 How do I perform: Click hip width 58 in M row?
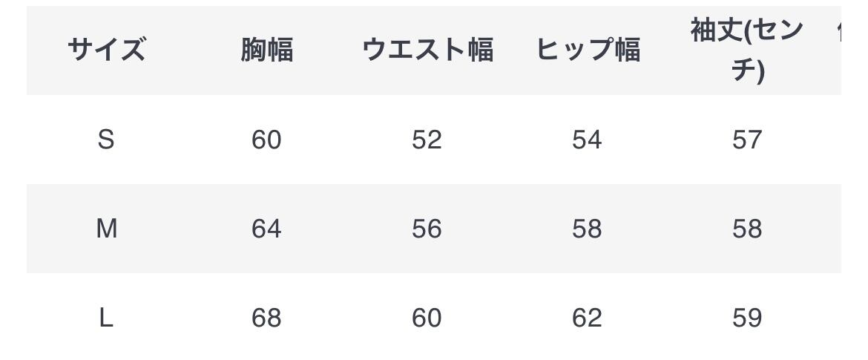pyautogui.click(x=587, y=229)
